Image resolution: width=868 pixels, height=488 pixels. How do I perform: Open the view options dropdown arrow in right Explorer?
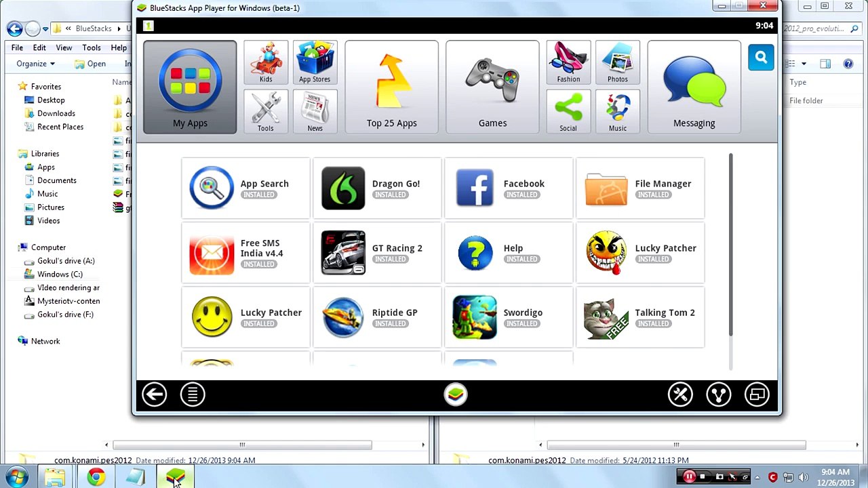point(804,64)
